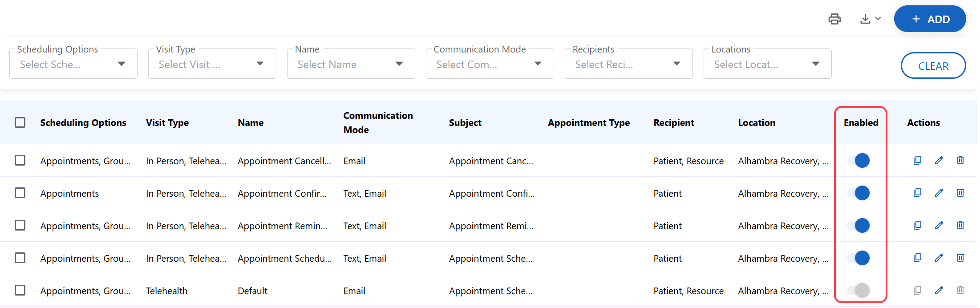
Task: Edit the Appointment Confirmation row
Action: pyautogui.click(x=939, y=193)
